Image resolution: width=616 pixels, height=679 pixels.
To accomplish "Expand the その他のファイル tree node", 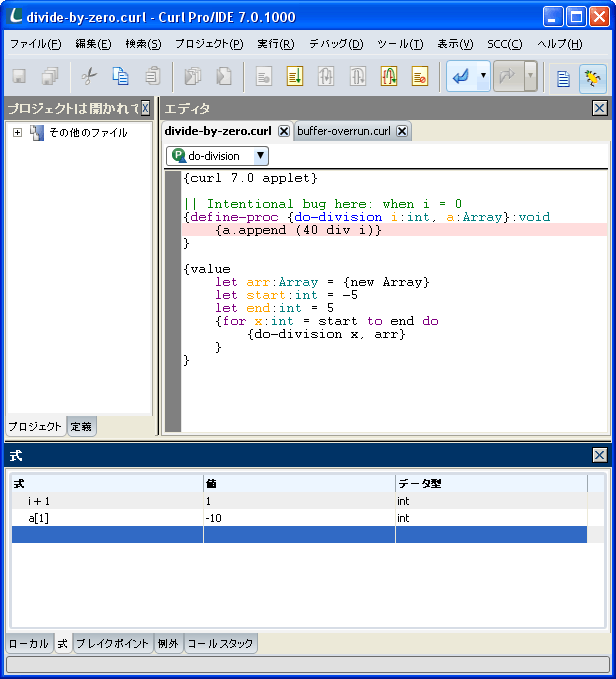I will pyautogui.click(x=17, y=133).
